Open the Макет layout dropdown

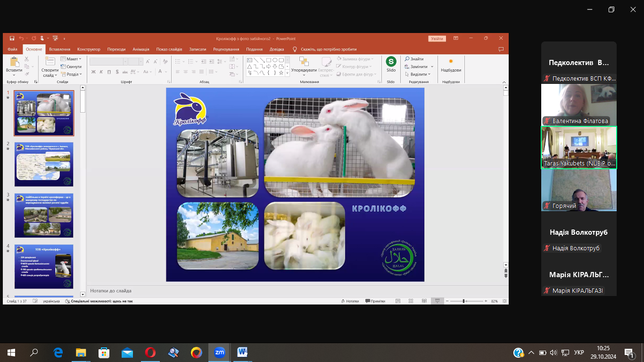tap(71, 59)
